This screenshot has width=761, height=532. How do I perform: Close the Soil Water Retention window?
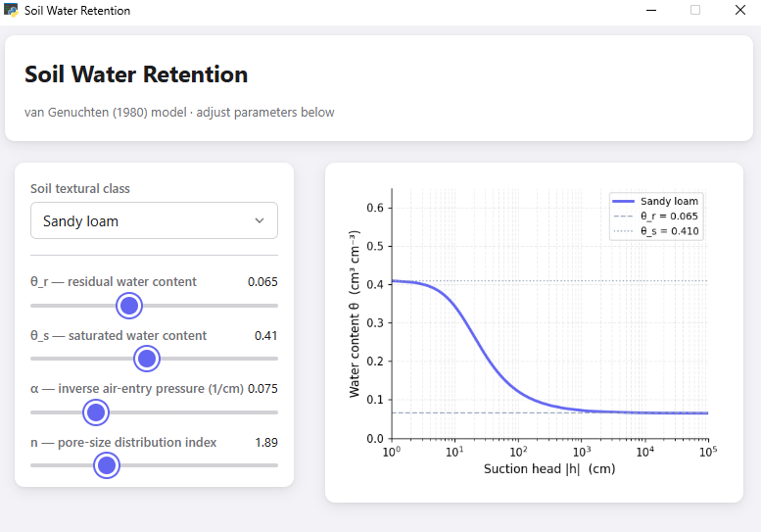click(x=740, y=10)
